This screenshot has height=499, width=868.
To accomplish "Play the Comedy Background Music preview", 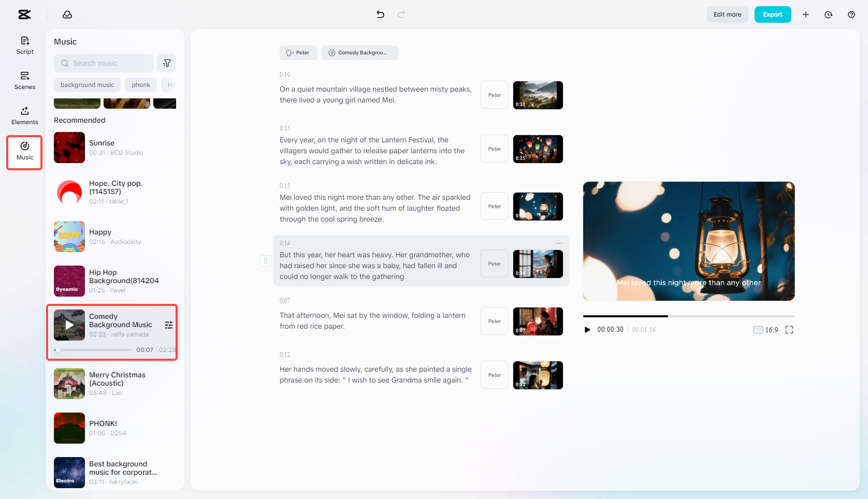I will (x=69, y=325).
